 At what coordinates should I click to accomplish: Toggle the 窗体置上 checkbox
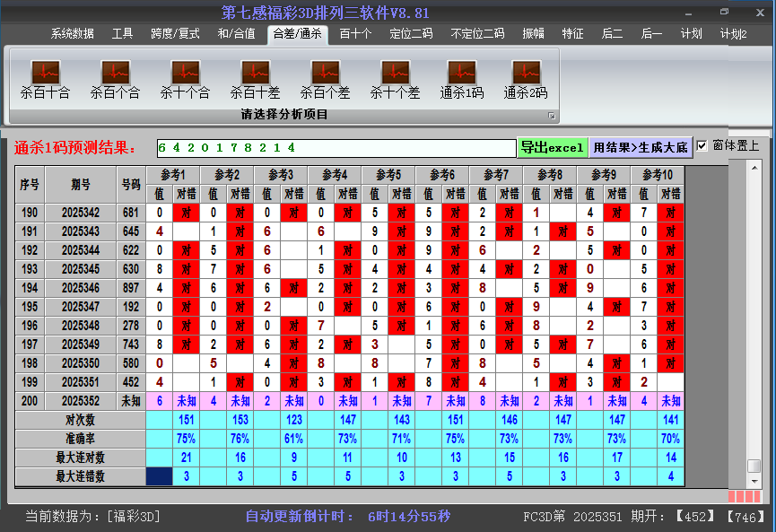point(702,146)
